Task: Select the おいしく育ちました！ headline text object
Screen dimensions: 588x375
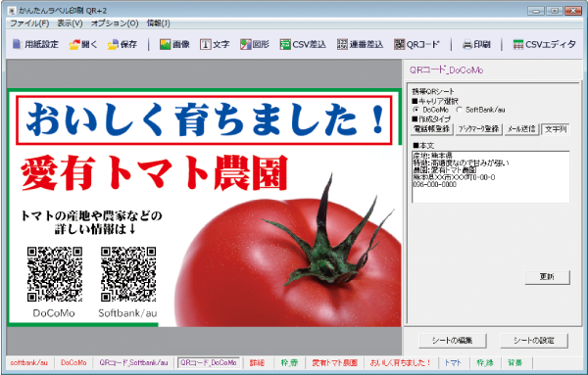Action: [205, 119]
